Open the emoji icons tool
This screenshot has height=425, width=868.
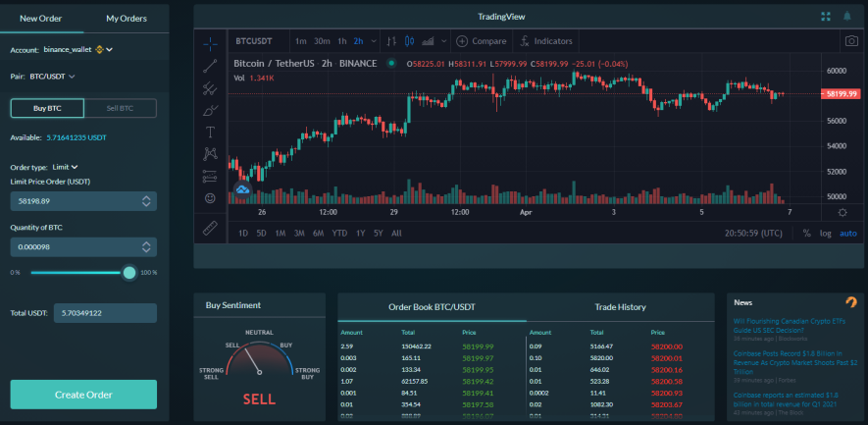(x=210, y=198)
